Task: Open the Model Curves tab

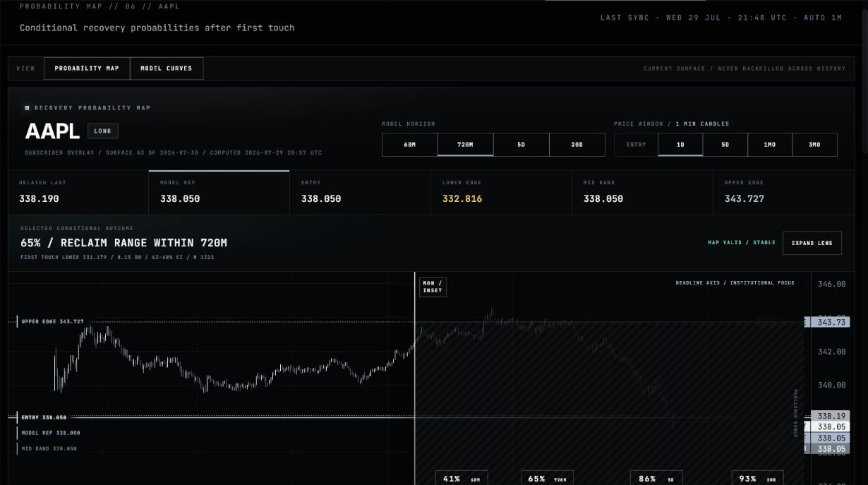Action: (x=167, y=68)
